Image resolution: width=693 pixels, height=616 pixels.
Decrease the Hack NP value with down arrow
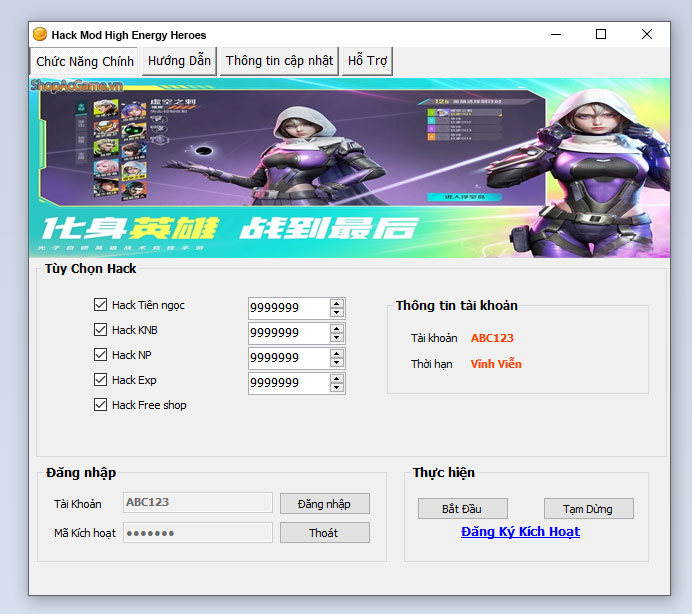(337, 363)
